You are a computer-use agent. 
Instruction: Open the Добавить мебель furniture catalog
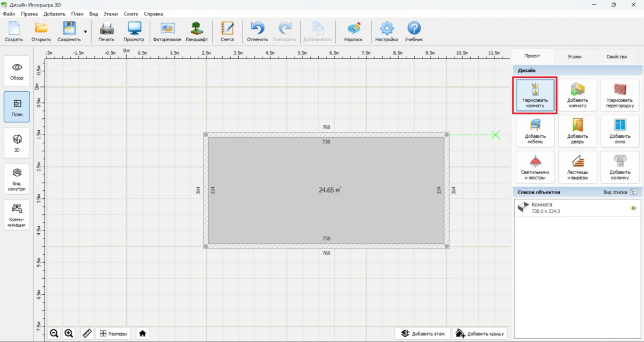535,131
